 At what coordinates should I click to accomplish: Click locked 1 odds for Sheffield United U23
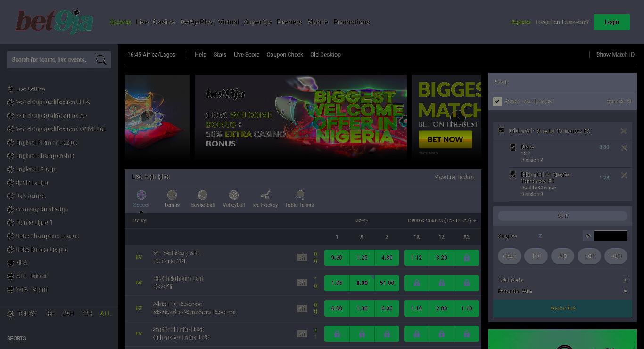337,333
